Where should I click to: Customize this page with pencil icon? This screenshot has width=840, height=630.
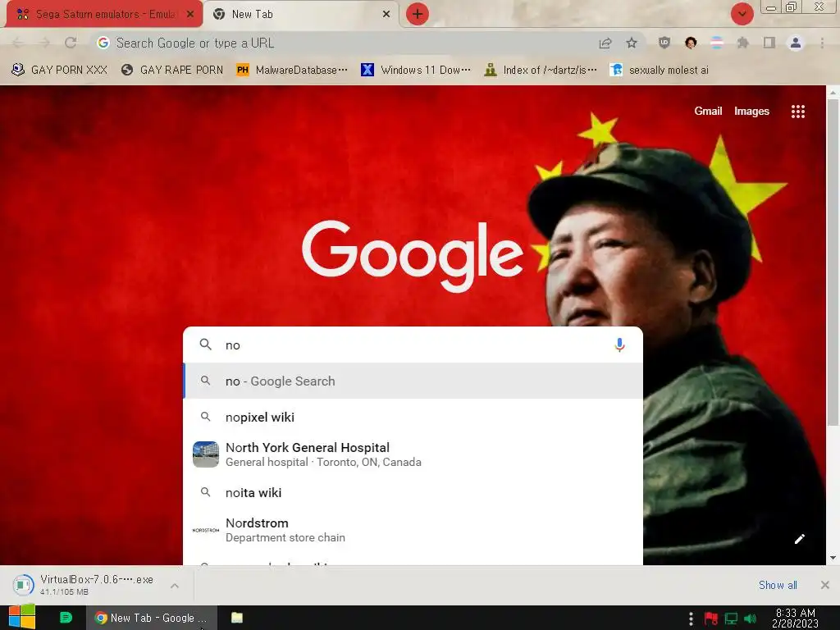tap(799, 539)
